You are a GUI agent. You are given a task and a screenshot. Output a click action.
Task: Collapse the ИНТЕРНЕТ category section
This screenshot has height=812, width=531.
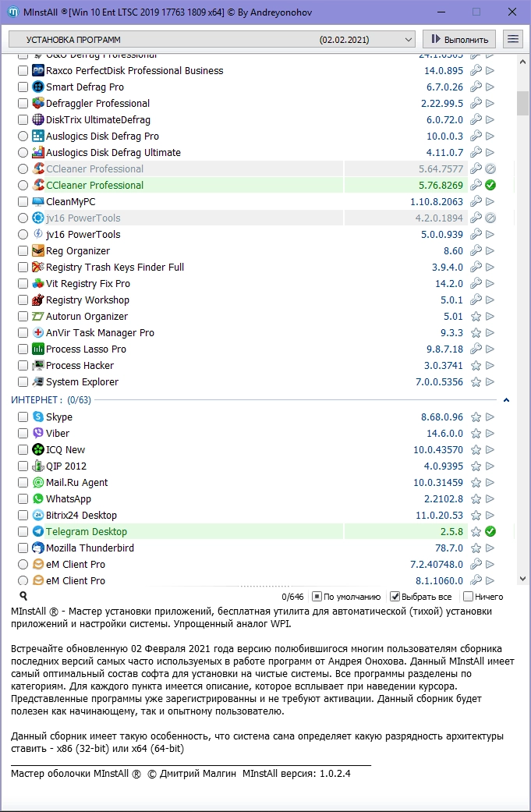[x=506, y=400]
